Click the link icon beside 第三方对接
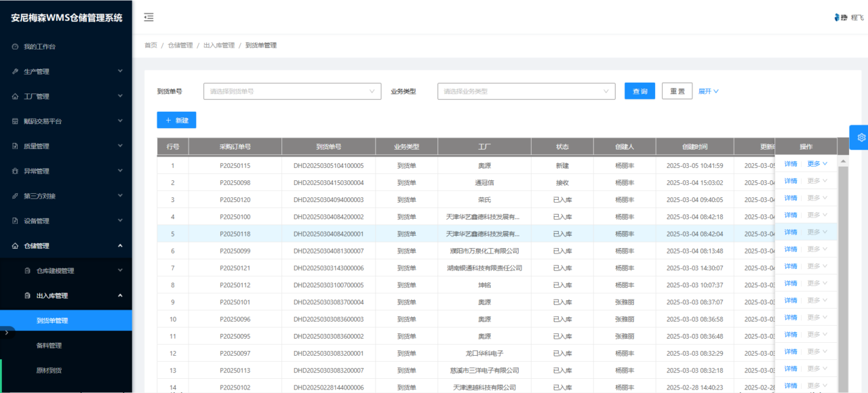 pos(15,196)
